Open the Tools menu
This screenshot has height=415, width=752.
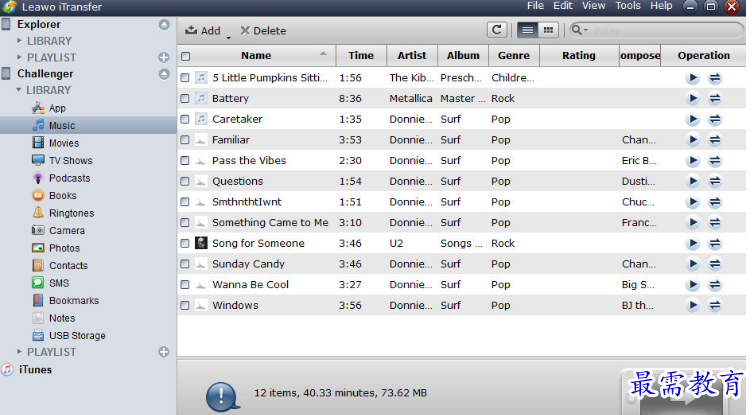click(x=628, y=6)
